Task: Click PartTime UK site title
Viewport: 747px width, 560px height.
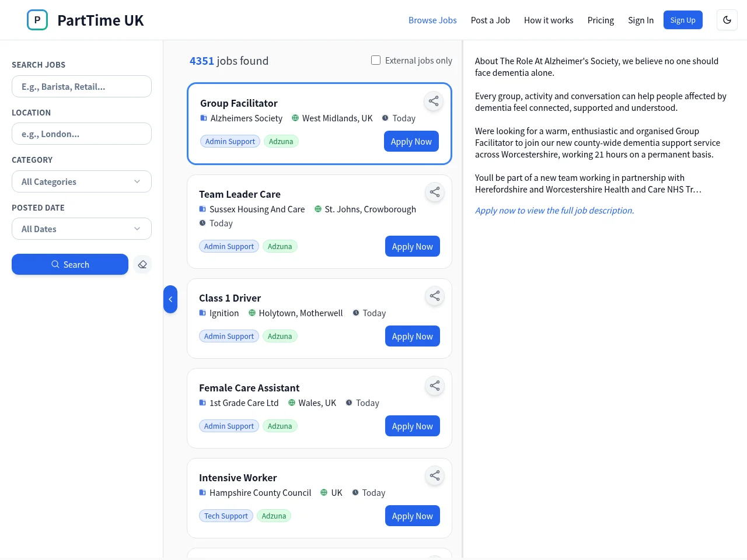Action: pos(100,20)
